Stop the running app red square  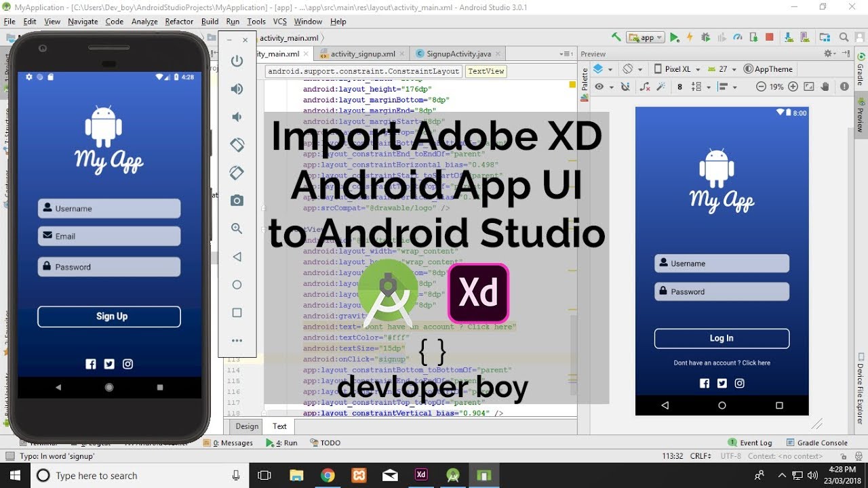coord(770,37)
